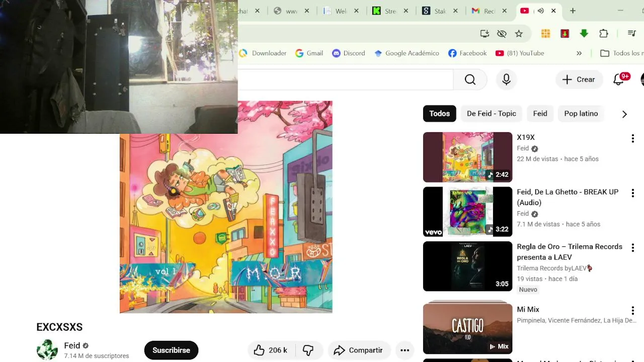Open a new browser tab
Viewport: 644px width, 362px height.
[573, 11]
